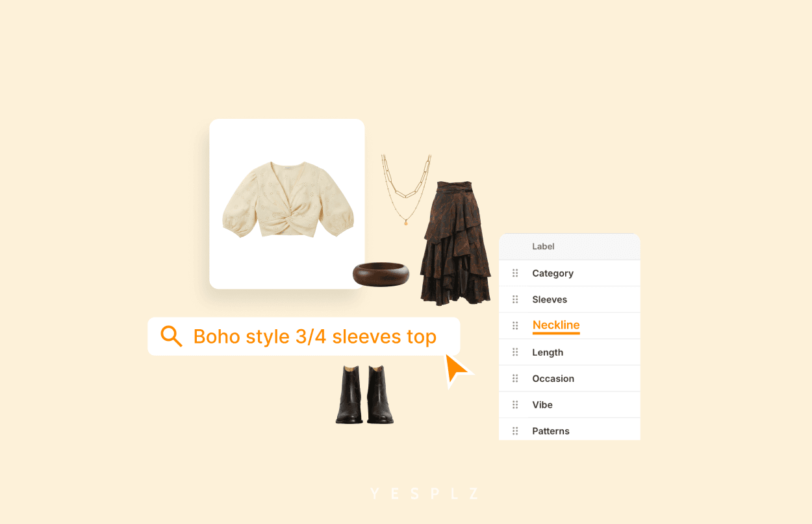The width and height of the screenshot is (812, 524).
Task: Click drag handle beside Category label
Action: (x=515, y=273)
